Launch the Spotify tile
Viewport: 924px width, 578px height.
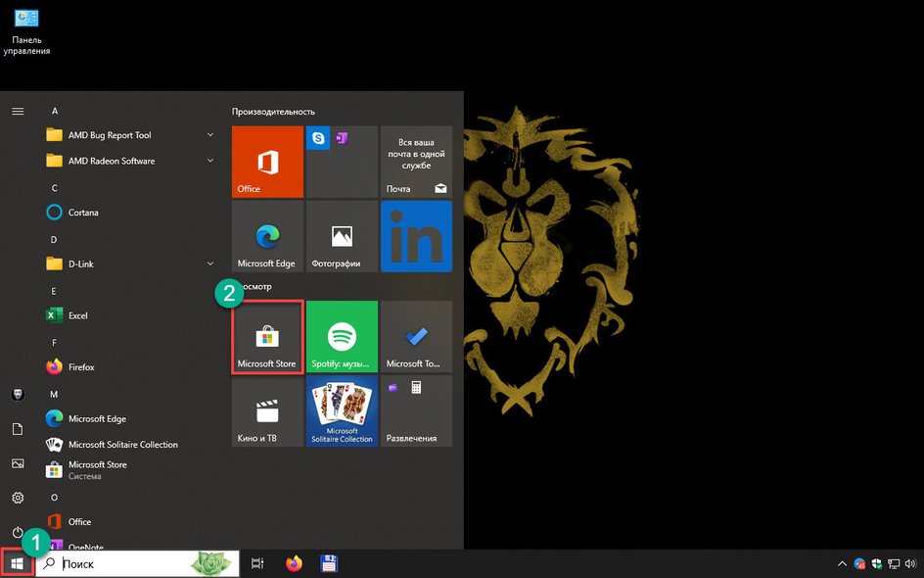point(342,336)
